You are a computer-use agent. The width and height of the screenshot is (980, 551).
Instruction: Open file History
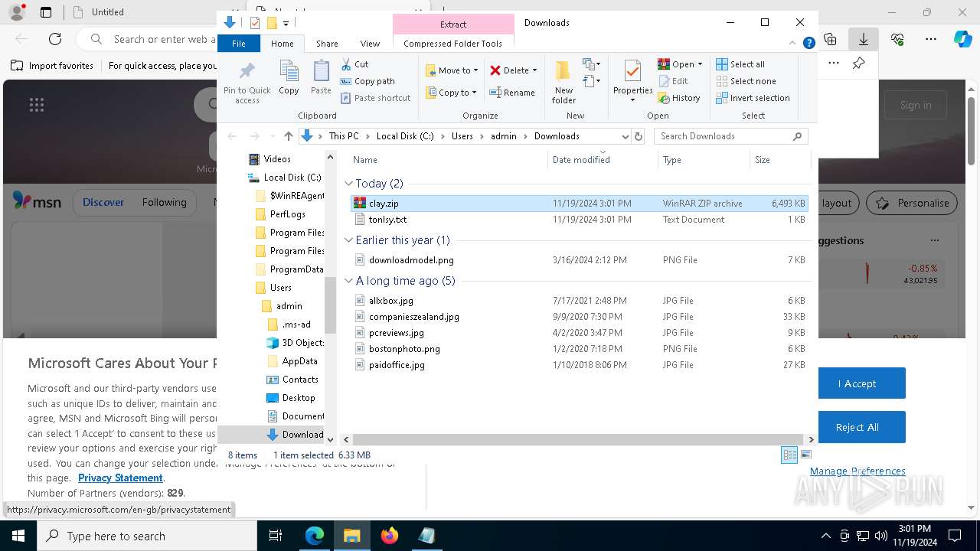click(x=679, y=98)
